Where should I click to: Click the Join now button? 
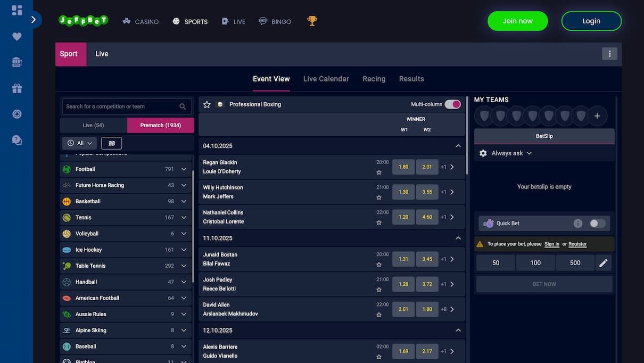pyautogui.click(x=517, y=21)
